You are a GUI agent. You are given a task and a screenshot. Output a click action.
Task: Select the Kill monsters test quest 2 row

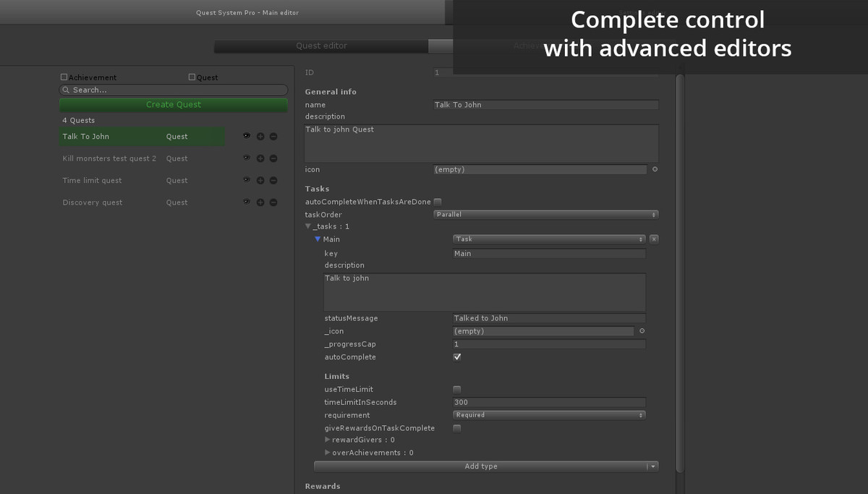point(142,158)
